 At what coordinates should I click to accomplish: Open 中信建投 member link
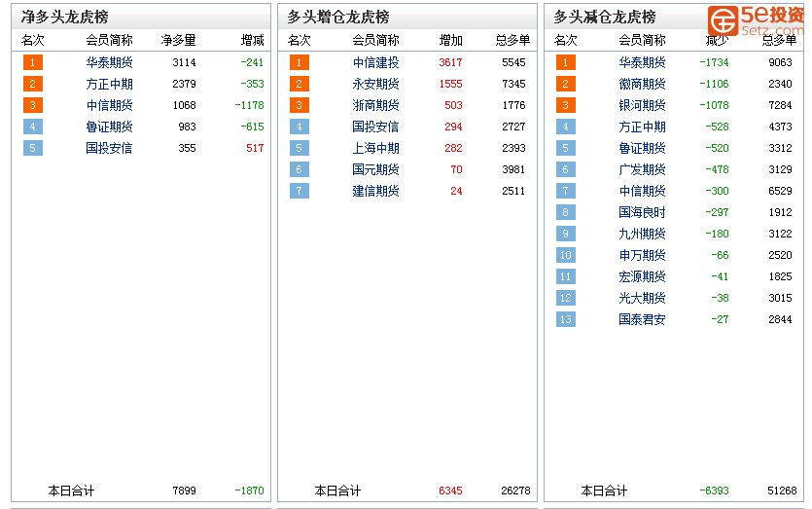tap(376, 62)
